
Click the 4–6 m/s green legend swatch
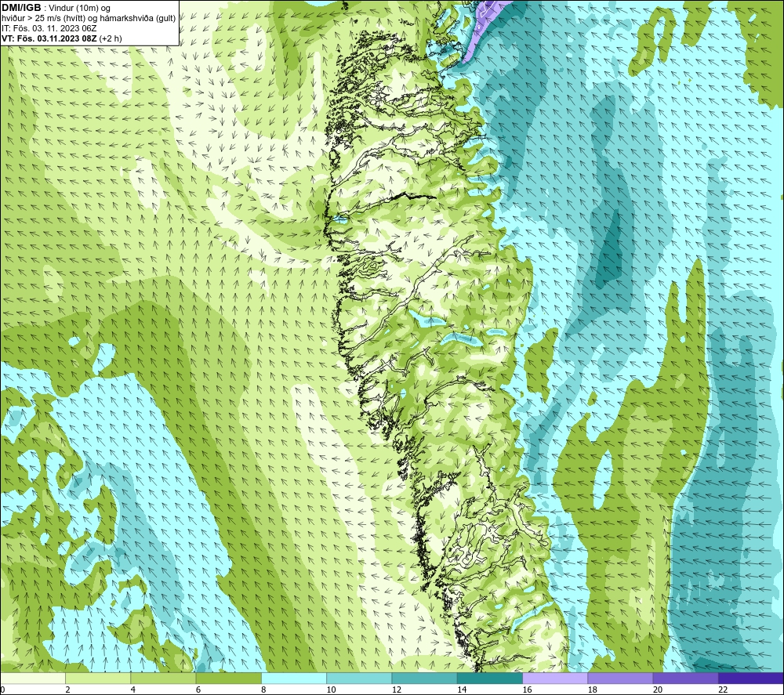[x=164, y=678]
